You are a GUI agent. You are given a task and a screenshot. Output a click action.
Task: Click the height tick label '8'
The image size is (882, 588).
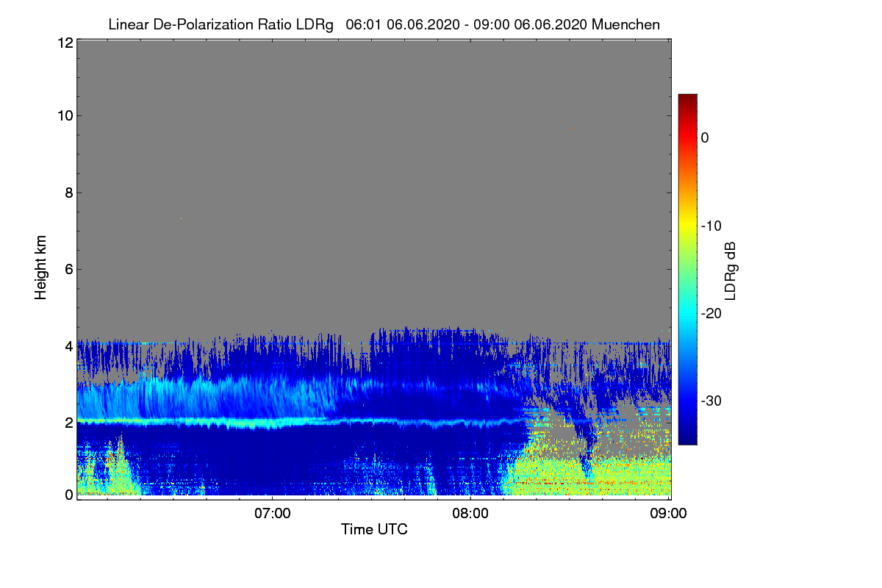tap(68, 193)
